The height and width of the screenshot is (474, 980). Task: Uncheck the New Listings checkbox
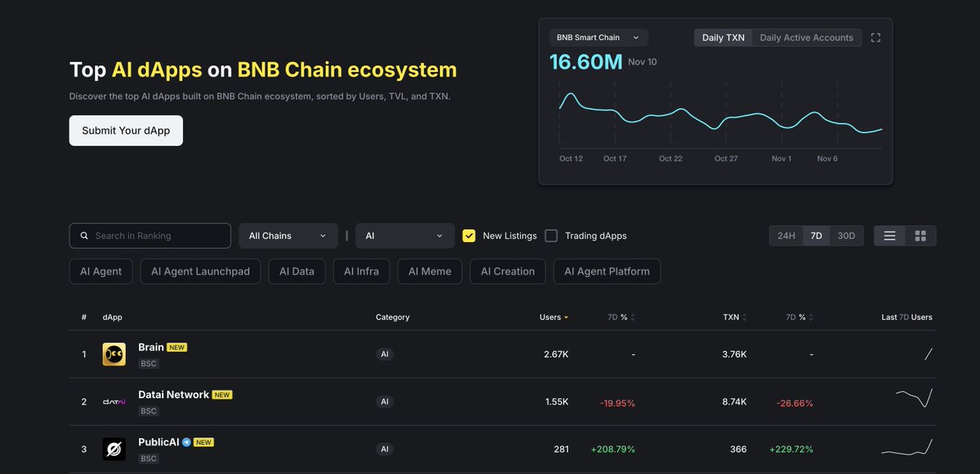tap(469, 235)
